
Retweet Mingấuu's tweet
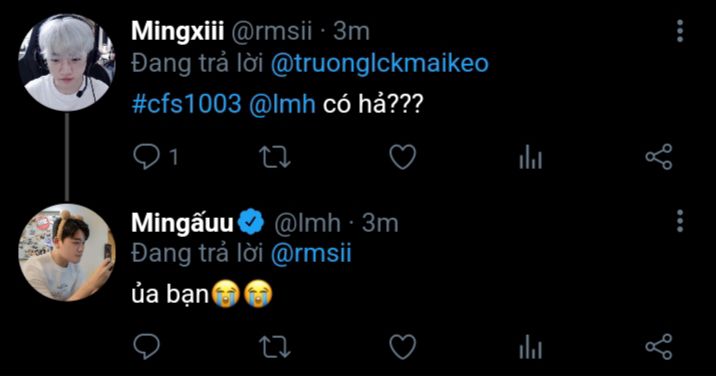pyautogui.click(x=274, y=346)
